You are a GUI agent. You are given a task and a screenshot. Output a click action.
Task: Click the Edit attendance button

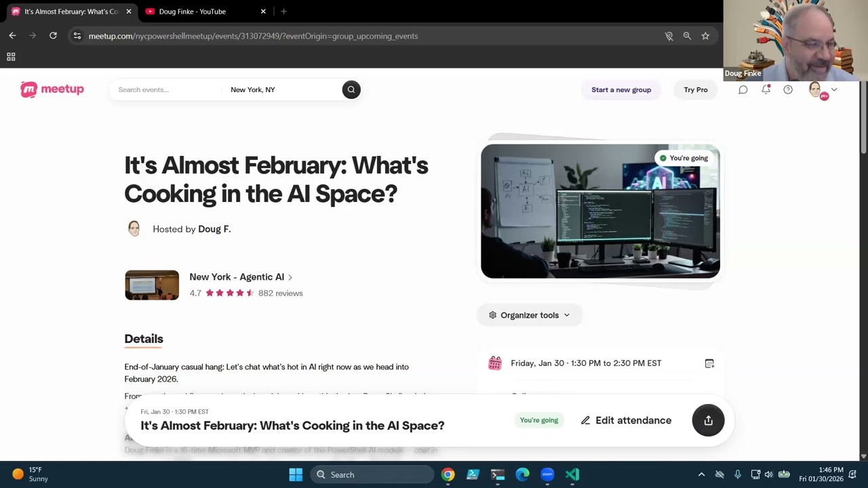point(626,420)
